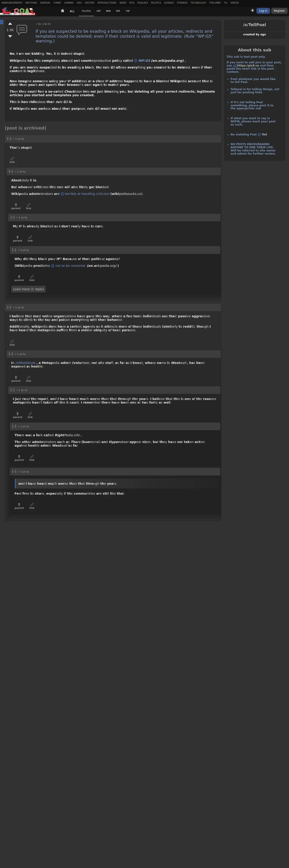This screenshot has height=868, width=289.
Task: Click link icon under the RightPedia fork comment
Action: tap(32, 458)
